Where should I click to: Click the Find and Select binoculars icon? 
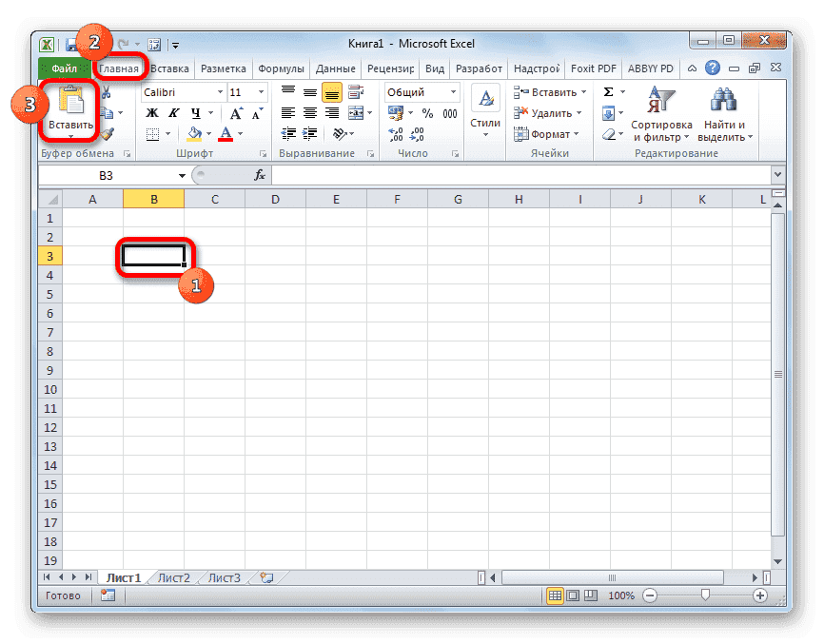point(722,100)
